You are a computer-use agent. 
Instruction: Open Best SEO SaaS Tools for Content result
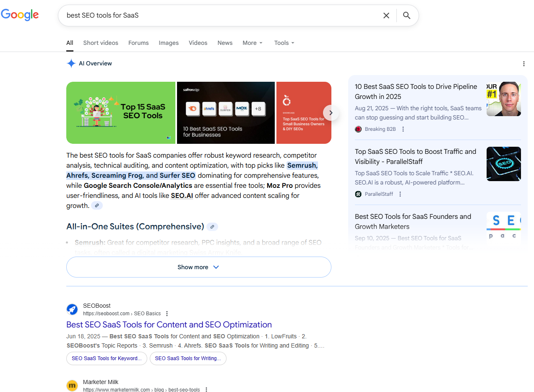click(169, 325)
